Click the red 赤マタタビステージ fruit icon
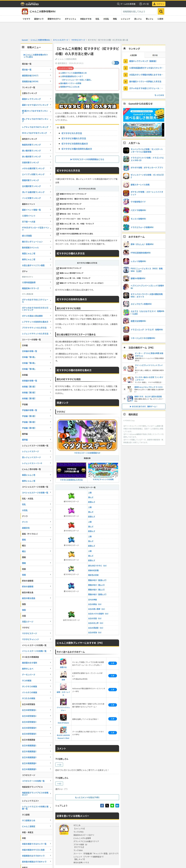The width and height of the screenshot is (186, 868). (x=71, y=525)
